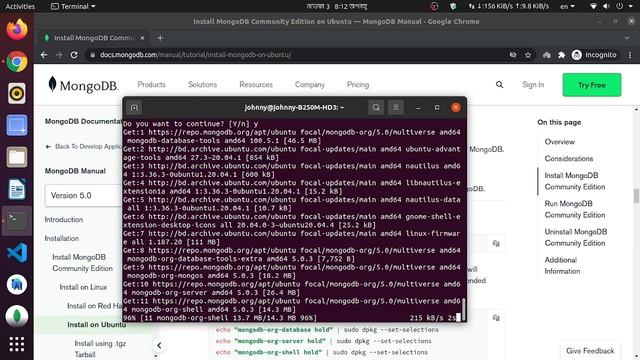Go forward in Chrome
This screenshot has height=360, width=640.
[x=59, y=55]
